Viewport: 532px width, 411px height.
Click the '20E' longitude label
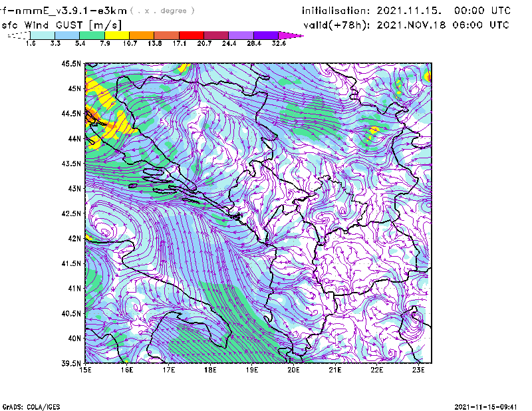[x=293, y=370]
